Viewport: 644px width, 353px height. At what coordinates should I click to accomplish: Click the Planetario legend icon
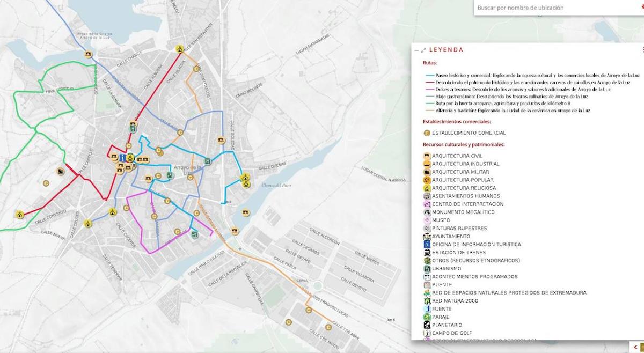pyautogui.click(x=427, y=325)
